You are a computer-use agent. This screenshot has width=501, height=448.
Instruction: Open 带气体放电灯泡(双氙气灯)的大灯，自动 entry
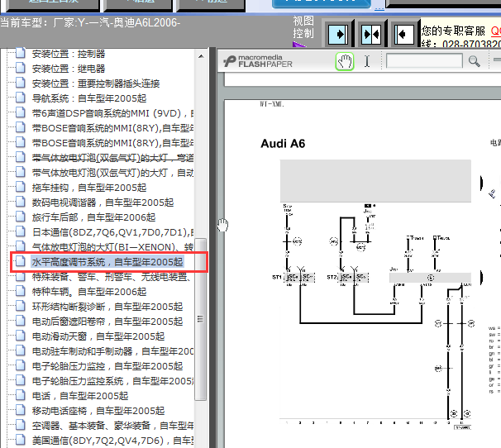112,173
